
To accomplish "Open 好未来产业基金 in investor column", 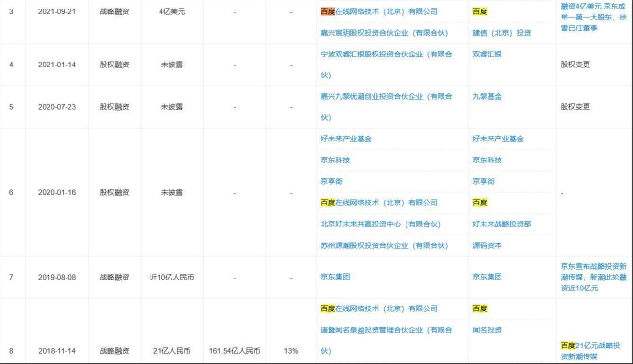I will 346,139.
